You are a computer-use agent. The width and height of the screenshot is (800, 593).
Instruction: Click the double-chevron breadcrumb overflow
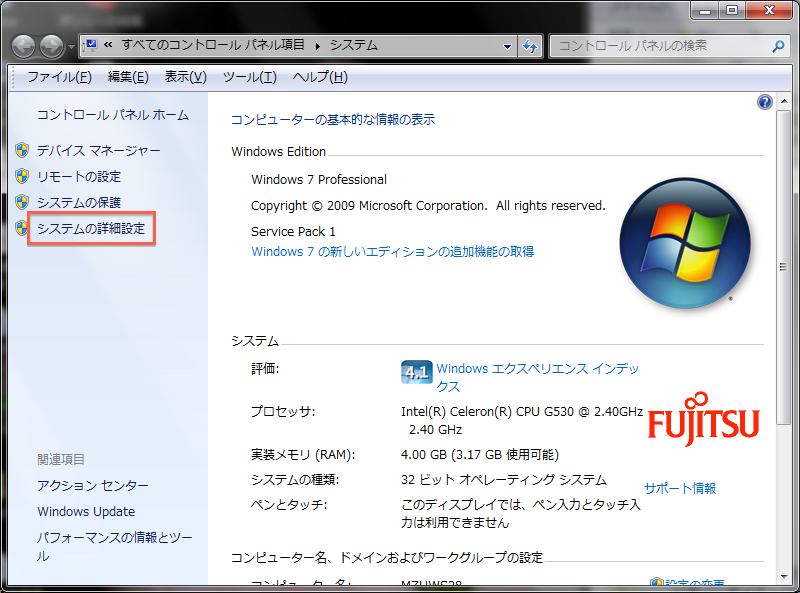coord(108,45)
